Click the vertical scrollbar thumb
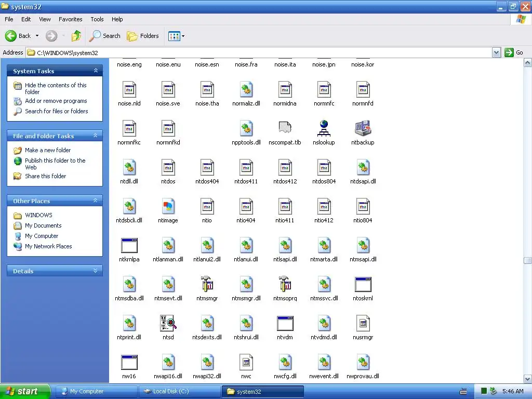 528,260
